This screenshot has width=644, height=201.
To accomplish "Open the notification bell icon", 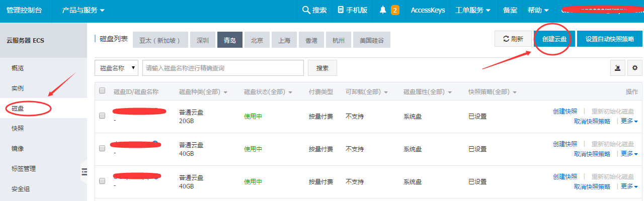I will (x=383, y=10).
